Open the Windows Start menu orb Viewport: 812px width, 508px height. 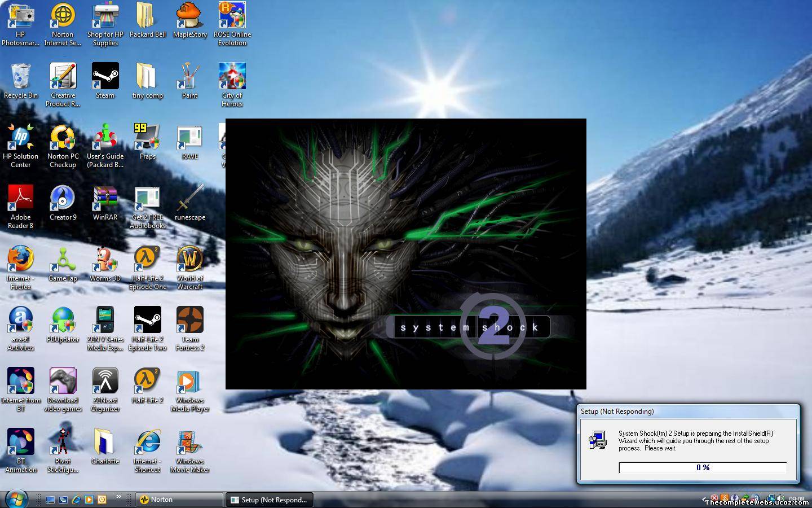[16, 499]
